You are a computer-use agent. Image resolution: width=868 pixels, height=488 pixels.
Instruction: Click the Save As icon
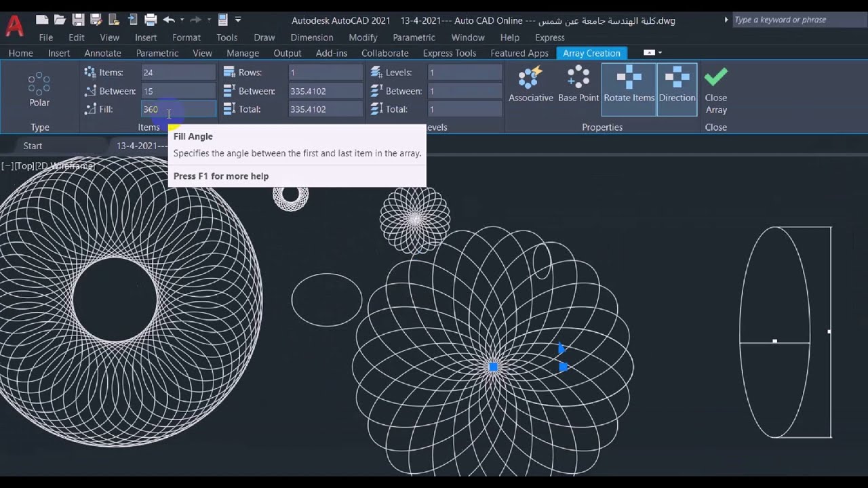point(96,20)
